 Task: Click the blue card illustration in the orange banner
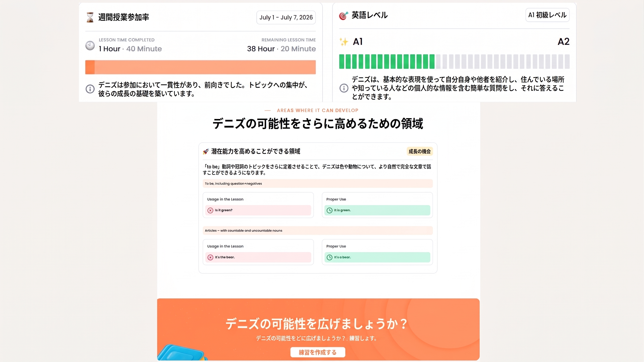pyautogui.click(x=182, y=353)
